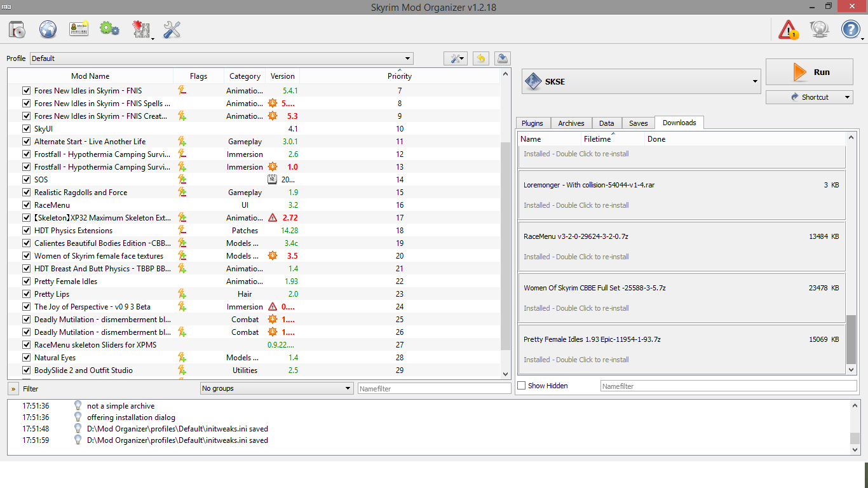Click the restore backup arrow icon

click(481, 58)
